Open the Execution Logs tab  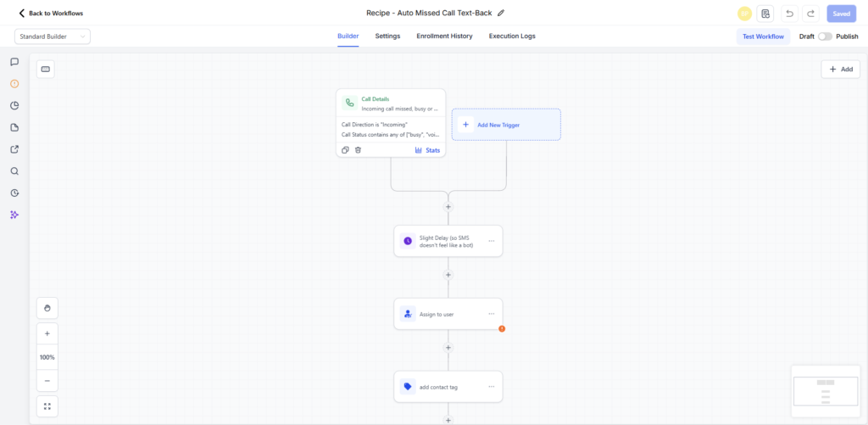click(512, 36)
